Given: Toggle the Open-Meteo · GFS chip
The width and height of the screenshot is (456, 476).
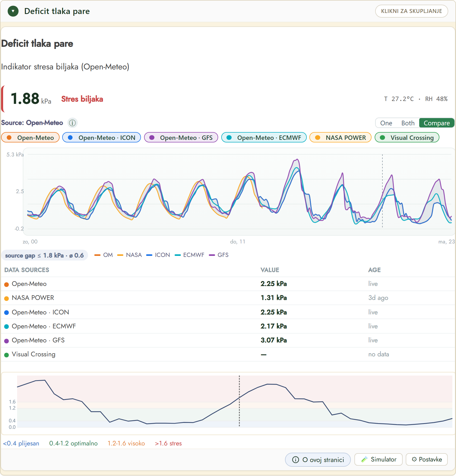Looking at the screenshot, I should [181, 138].
